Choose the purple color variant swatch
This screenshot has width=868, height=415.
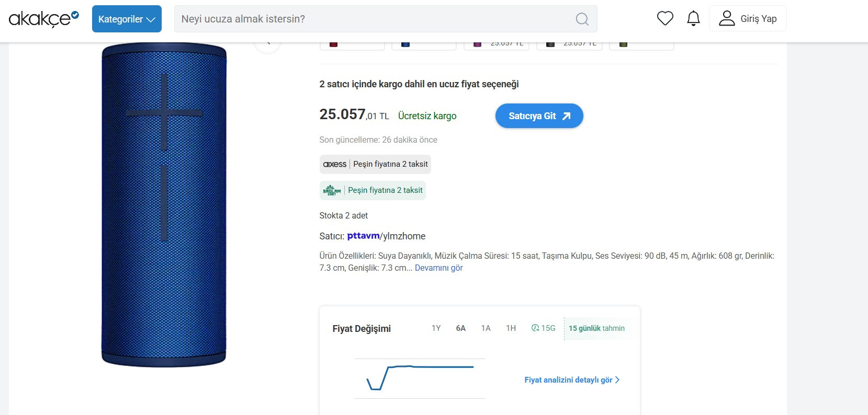477,44
